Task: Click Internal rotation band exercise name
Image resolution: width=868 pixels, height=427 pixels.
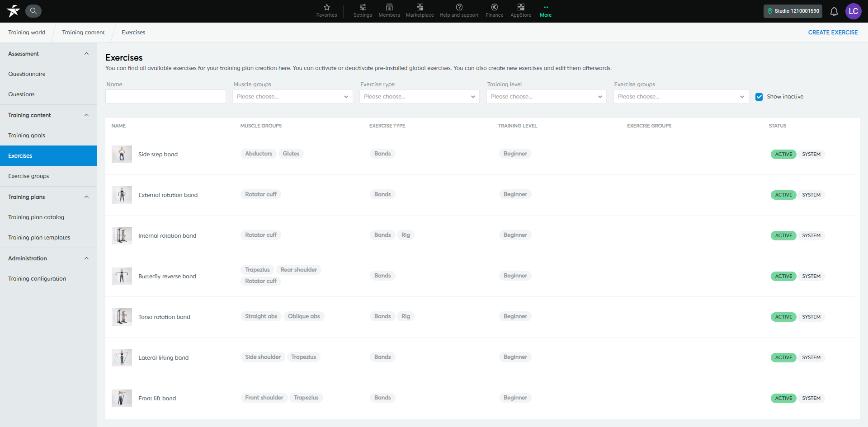Action: 167,236
